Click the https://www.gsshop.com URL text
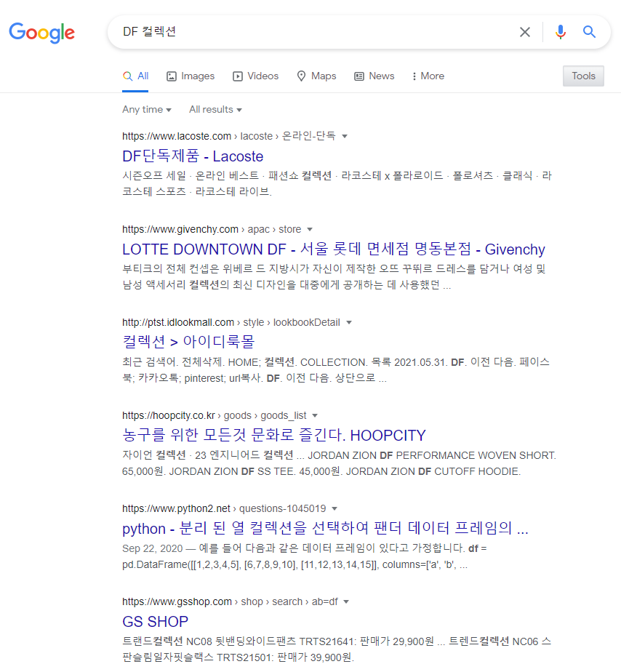This screenshot has width=621, height=672. click(177, 601)
